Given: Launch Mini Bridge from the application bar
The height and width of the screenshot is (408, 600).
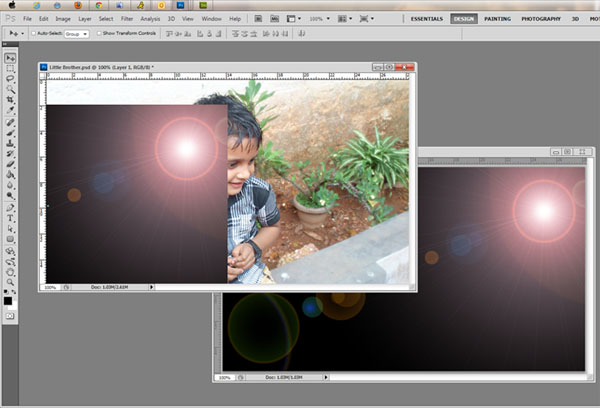Looking at the screenshot, I should [x=274, y=18].
